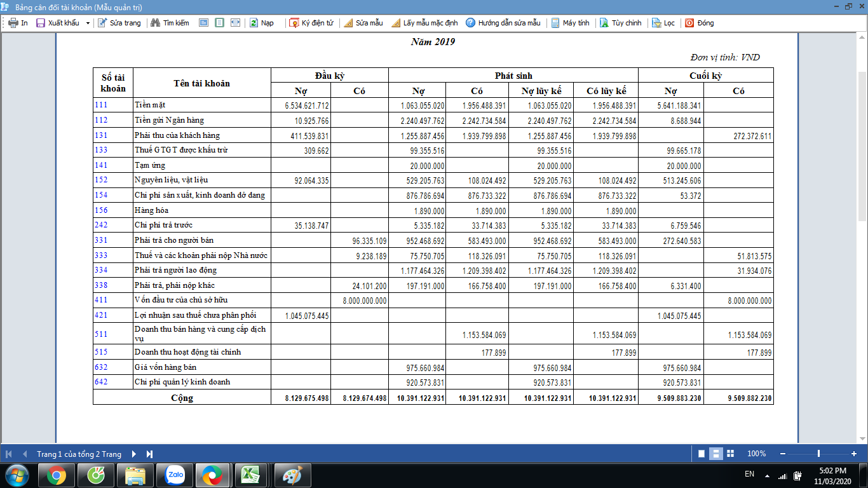The image size is (868, 488).
Task: Switch to continuous page view mode
Action: 715,454
